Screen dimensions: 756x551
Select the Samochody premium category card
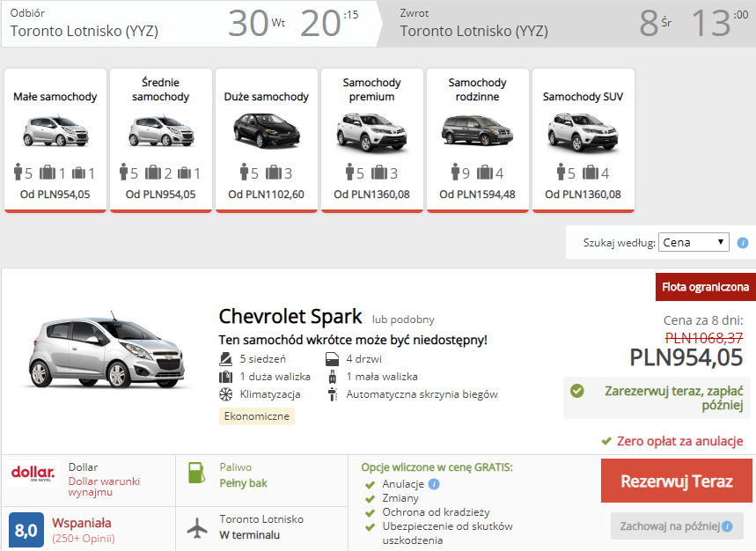(372, 140)
